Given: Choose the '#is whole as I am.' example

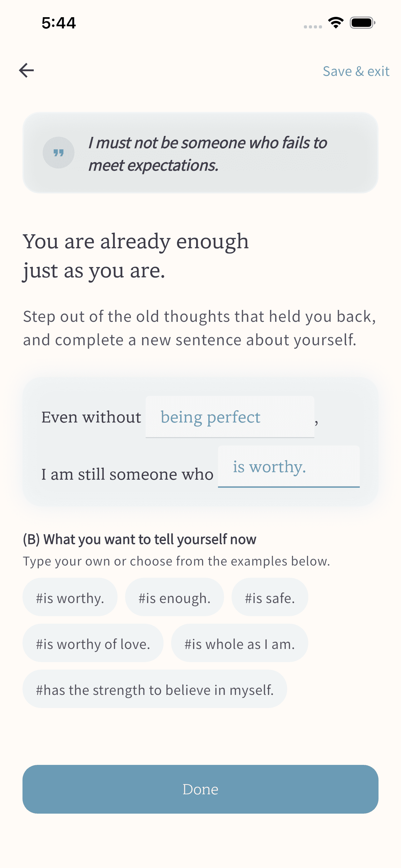Looking at the screenshot, I should coord(239,644).
